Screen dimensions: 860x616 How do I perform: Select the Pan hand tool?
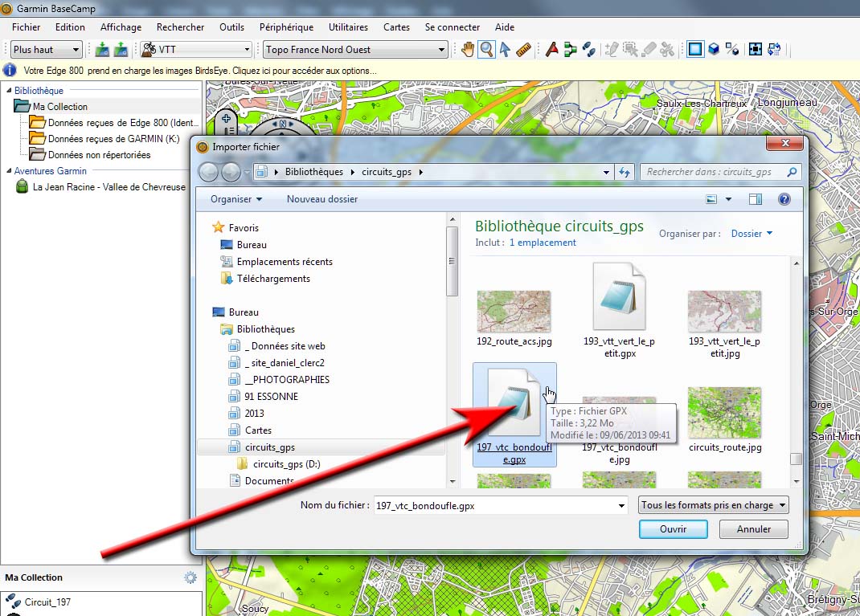(467, 49)
